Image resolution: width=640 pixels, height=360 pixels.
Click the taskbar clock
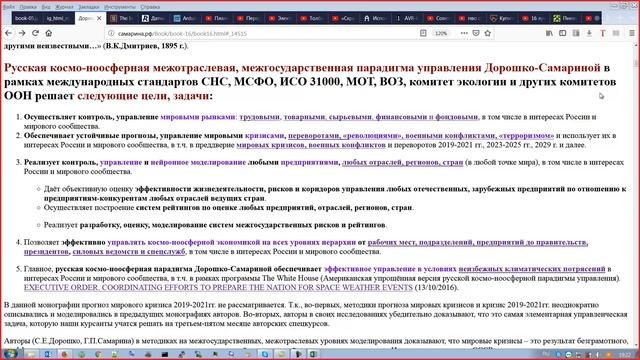(x=624, y=355)
